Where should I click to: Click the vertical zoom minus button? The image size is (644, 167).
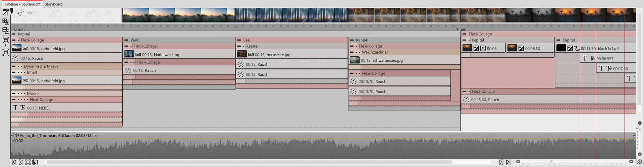pyautogui.click(x=640, y=123)
